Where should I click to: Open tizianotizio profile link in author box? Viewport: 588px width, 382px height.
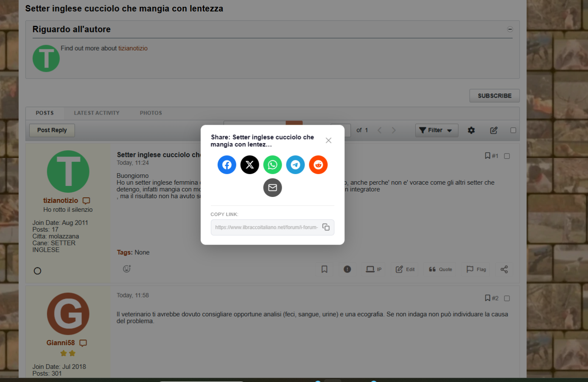(133, 48)
